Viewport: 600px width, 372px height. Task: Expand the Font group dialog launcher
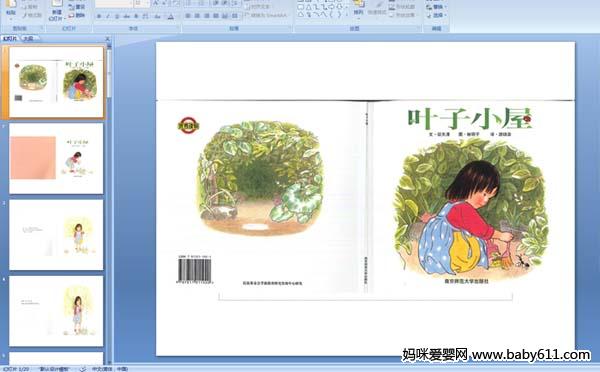click(178, 28)
